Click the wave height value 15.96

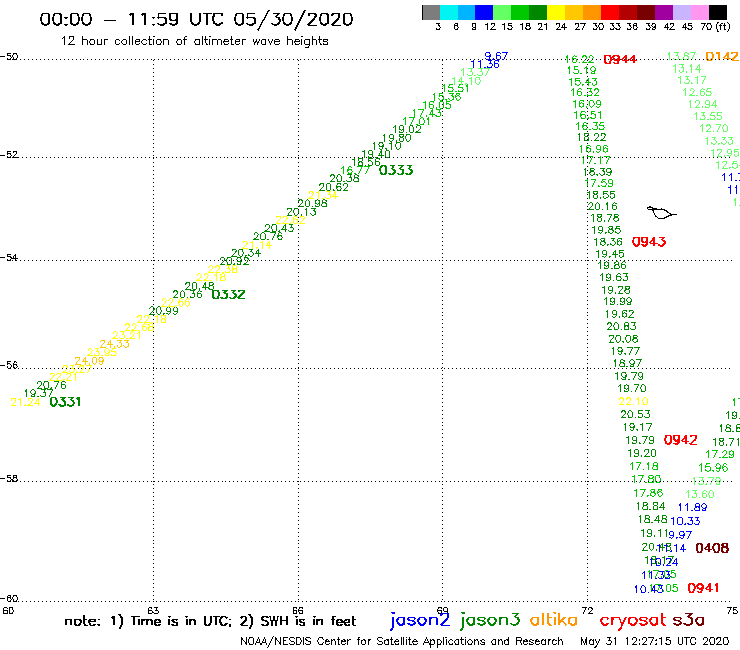click(714, 468)
